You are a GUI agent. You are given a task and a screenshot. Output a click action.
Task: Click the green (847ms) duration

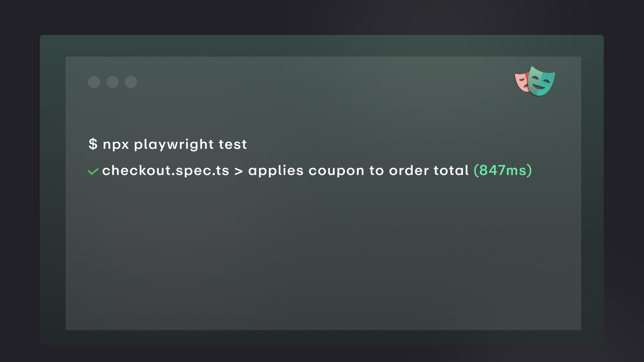503,170
